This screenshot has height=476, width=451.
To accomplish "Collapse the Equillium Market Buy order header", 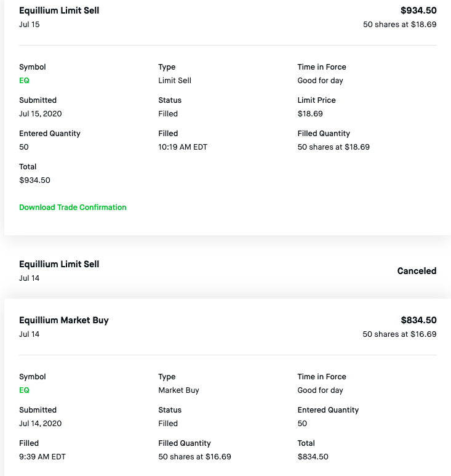I will 64,320.
